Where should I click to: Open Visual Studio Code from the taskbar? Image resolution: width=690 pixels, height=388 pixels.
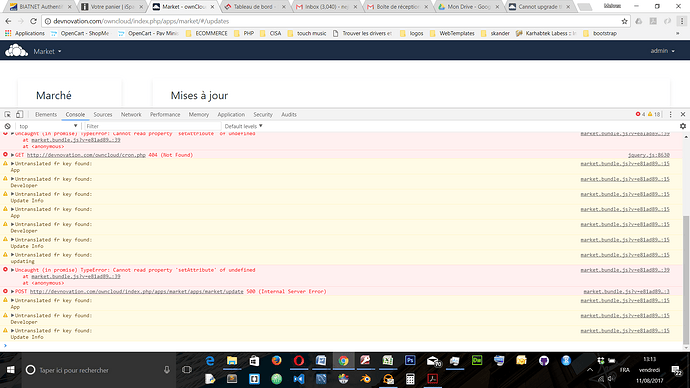[299, 379]
